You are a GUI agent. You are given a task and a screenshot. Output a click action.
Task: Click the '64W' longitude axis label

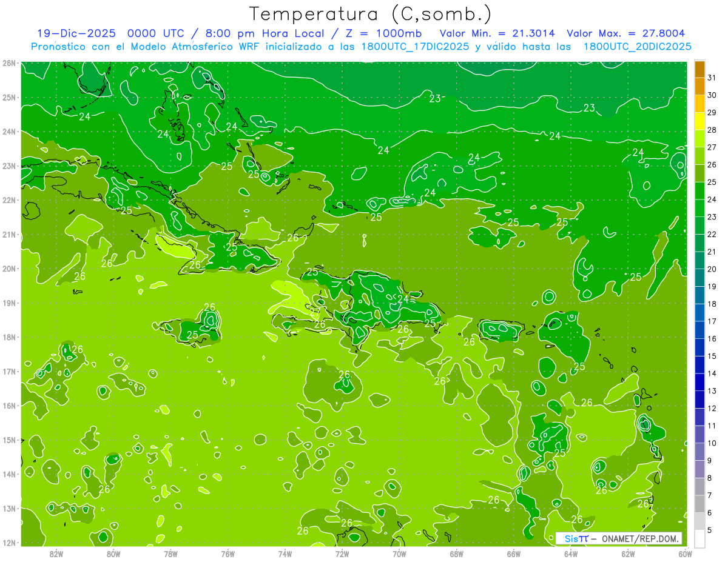pos(571,554)
